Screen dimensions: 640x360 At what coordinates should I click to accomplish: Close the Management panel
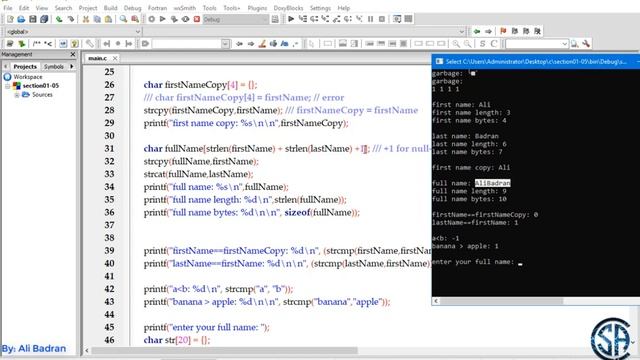pos(73,54)
